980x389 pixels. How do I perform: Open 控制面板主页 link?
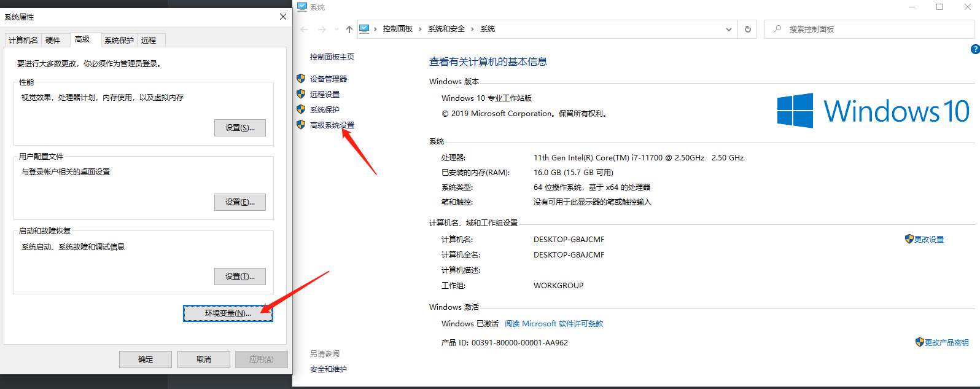[332, 57]
